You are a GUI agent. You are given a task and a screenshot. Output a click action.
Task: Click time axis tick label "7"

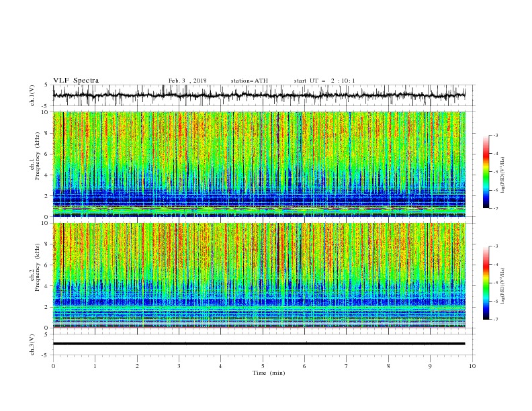[x=347, y=366]
